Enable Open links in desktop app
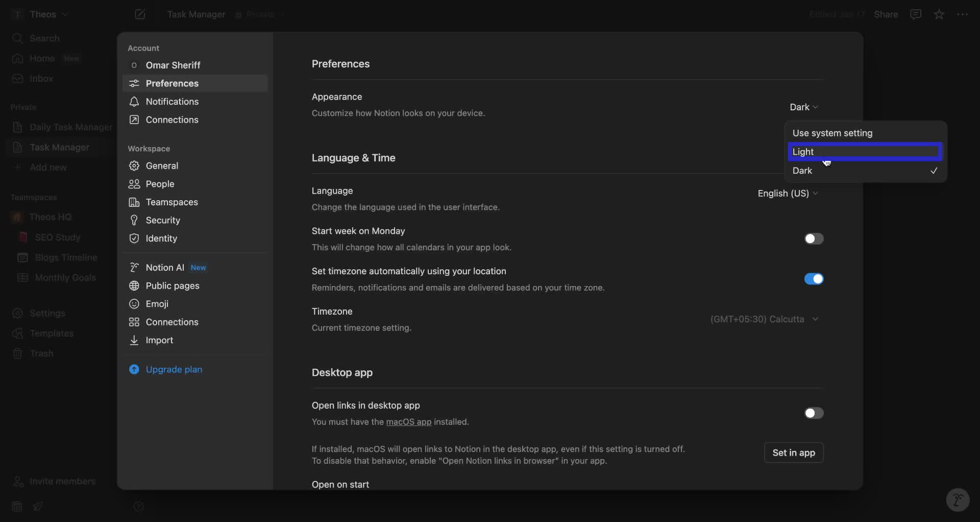The image size is (980, 522). 814,413
